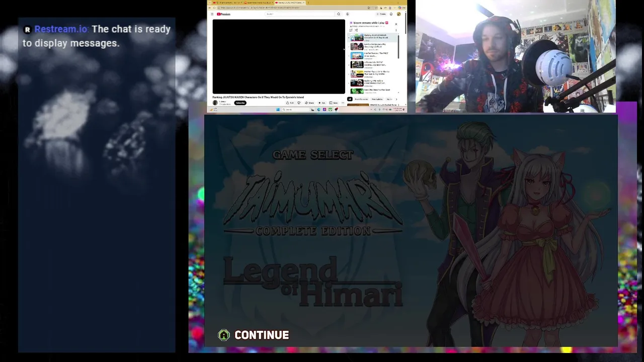644x362 pixels.
Task: Switch to the second browser tab
Action: click(259, 3)
